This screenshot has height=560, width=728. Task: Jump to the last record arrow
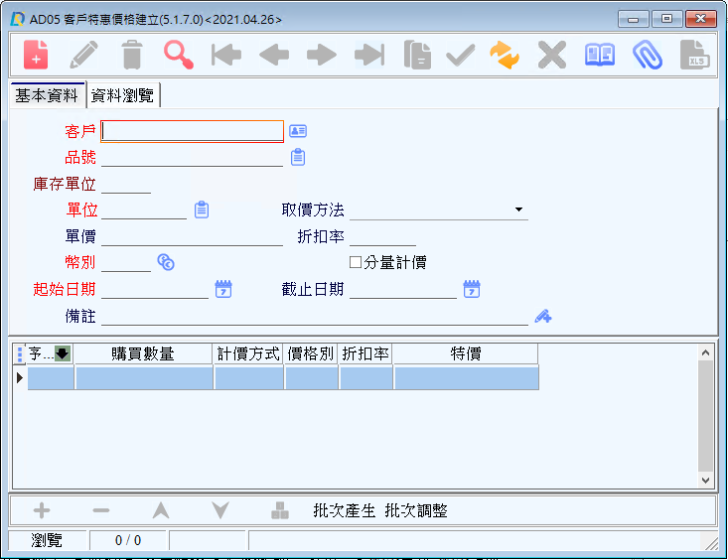[x=369, y=55]
